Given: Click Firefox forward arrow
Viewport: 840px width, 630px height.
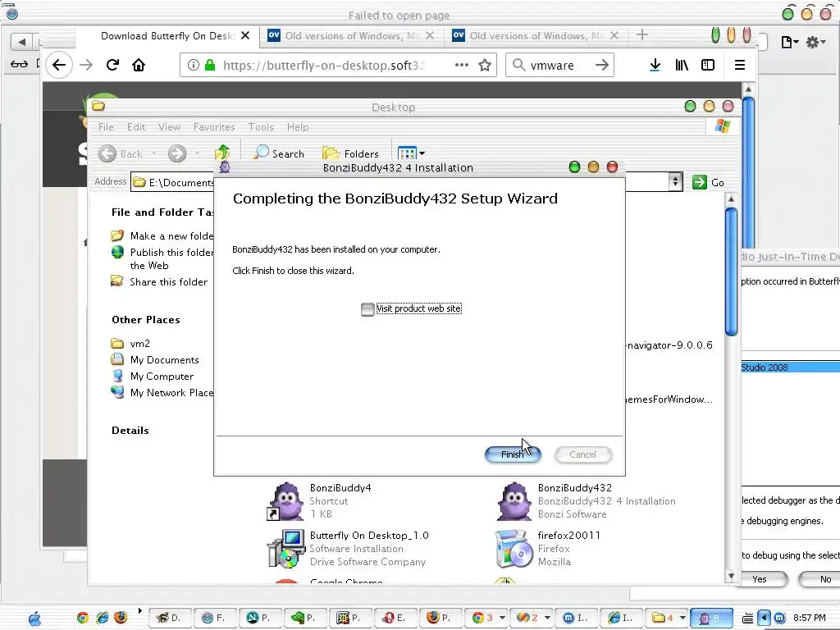Looking at the screenshot, I should pos(85,65).
